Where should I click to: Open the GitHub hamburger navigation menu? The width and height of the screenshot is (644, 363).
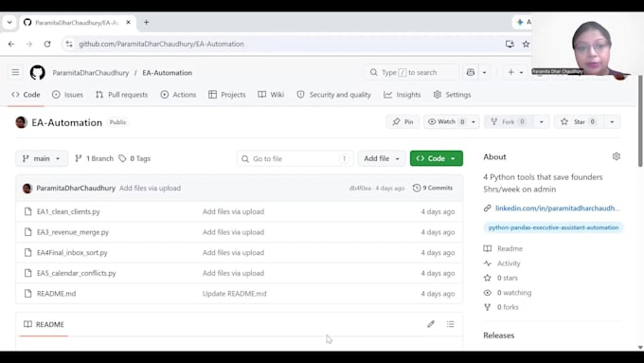(x=15, y=72)
